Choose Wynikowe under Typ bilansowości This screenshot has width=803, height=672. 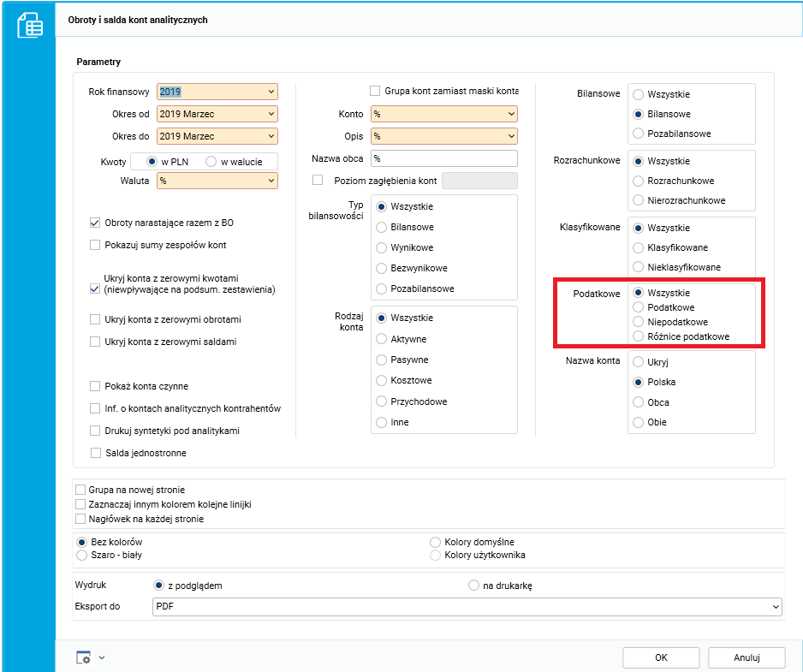point(382,247)
